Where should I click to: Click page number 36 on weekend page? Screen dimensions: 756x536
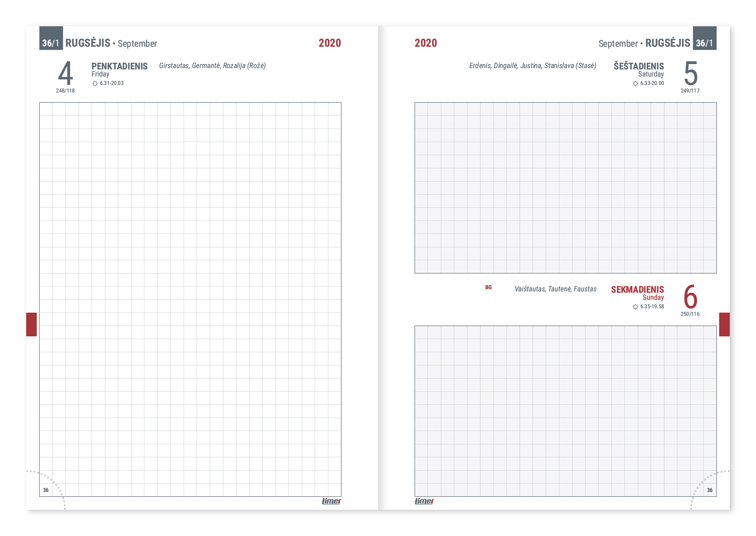tap(710, 490)
